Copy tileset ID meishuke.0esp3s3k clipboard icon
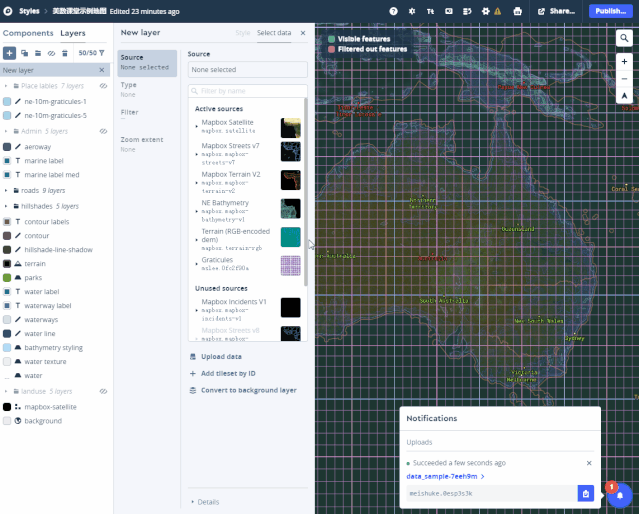This screenshot has height=514, width=639. [x=586, y=493]
